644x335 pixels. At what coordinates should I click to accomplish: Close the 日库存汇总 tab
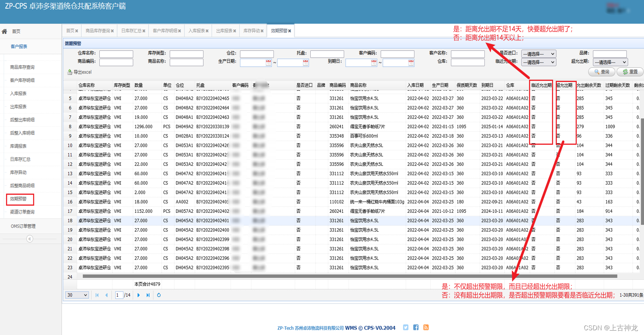(144, 31)
